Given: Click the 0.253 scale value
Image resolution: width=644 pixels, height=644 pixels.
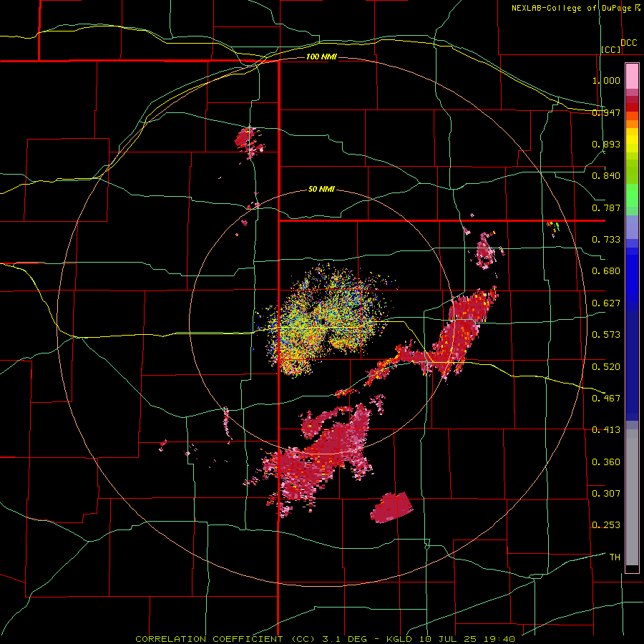Looking at the screenshot, I should coord(606,525).
